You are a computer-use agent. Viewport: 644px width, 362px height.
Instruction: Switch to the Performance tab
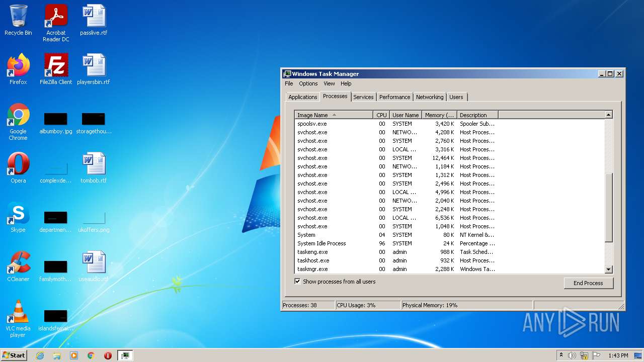395,97
